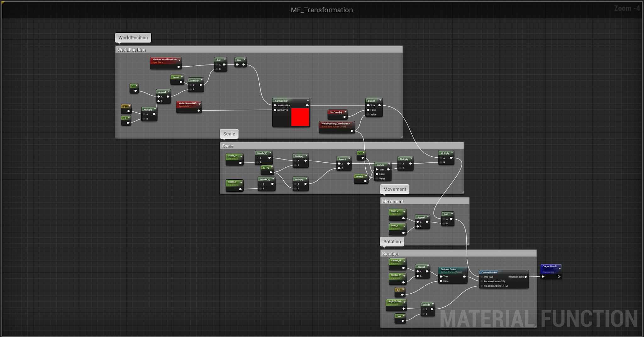Click the True pin on Custom_Center node

click(x=441, y=277)
